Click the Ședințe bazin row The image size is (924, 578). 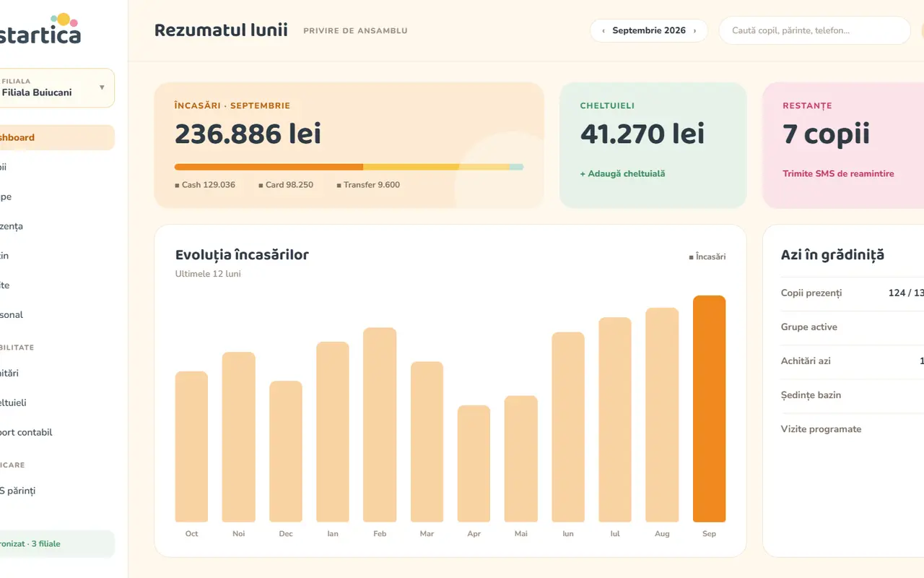[x=853, y=395]
